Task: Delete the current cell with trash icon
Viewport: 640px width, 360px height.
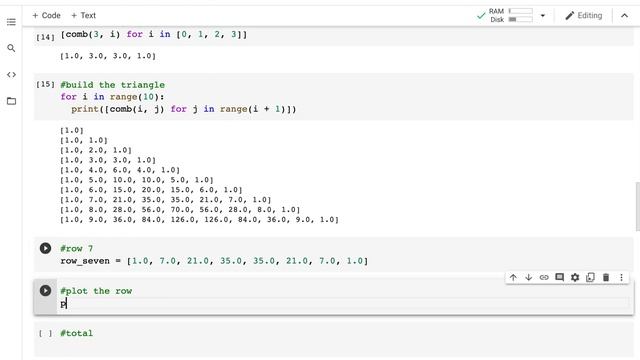Action: coord(606,278)
